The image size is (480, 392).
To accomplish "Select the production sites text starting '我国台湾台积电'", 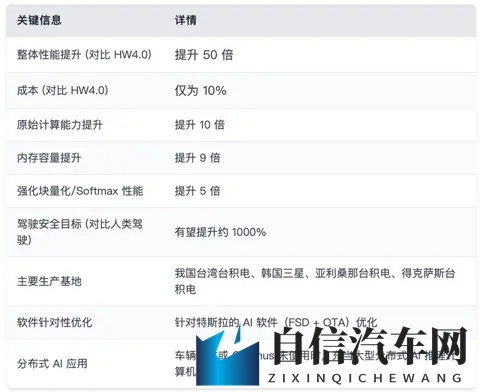I will click(315, 281).
